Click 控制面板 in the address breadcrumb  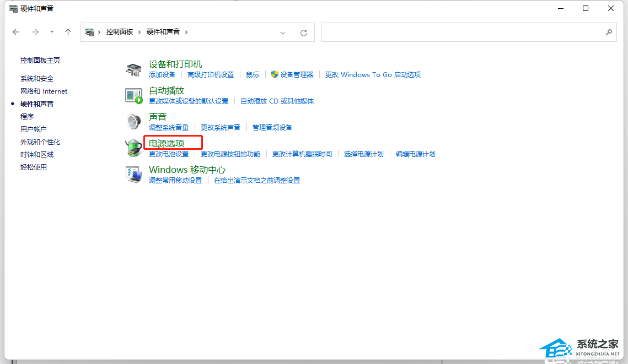coord(119,32)
